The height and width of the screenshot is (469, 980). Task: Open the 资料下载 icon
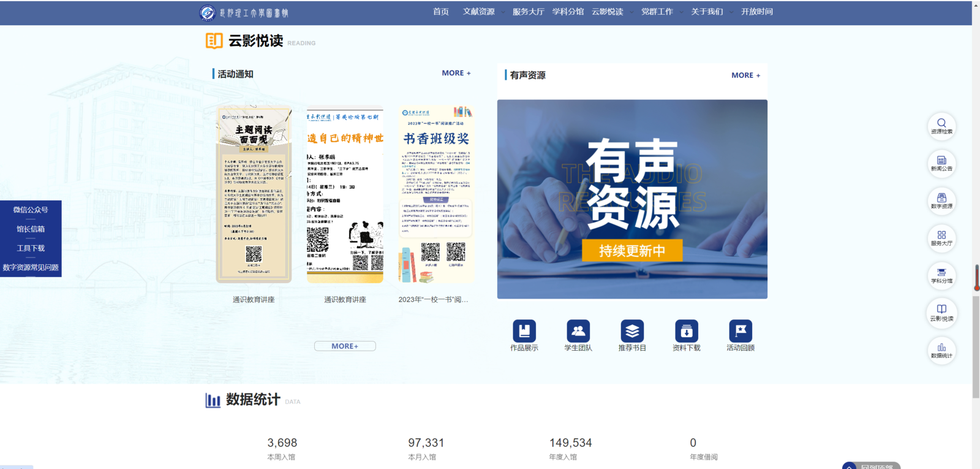687,331
